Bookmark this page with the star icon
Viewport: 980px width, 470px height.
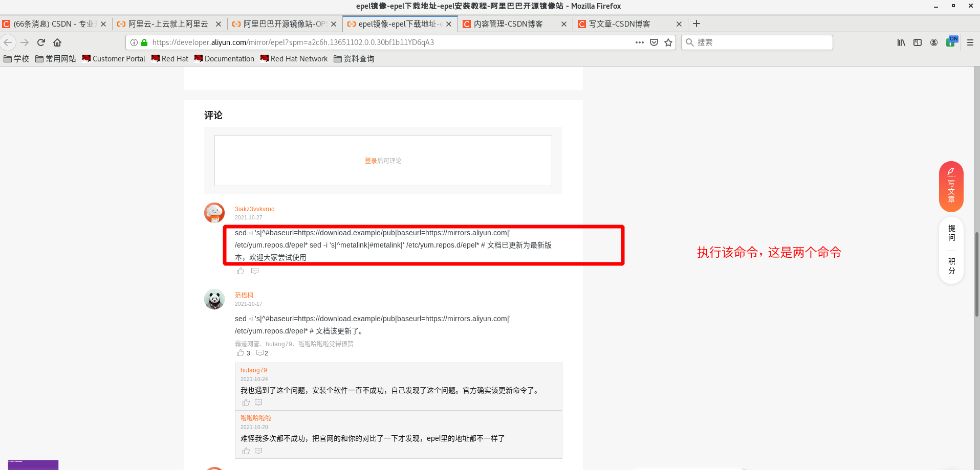[668, 42]
